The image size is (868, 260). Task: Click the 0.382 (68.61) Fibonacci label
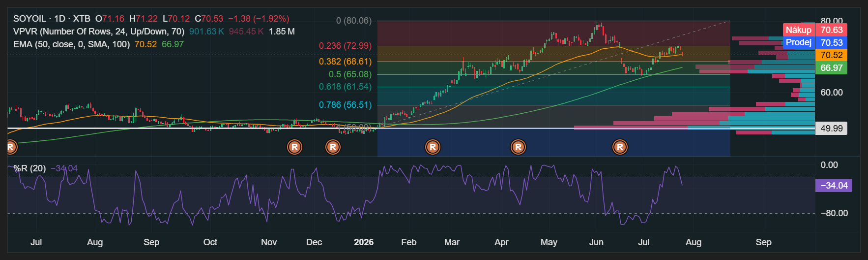coord(345,62)
